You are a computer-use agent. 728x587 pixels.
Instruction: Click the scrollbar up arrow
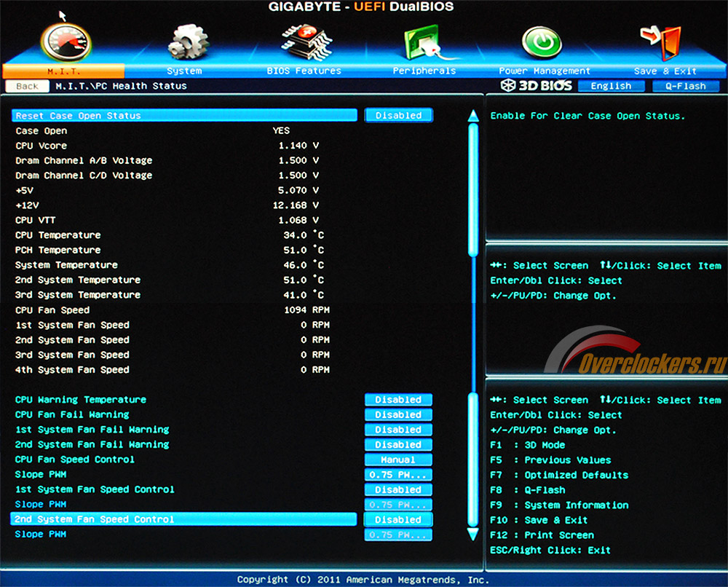pos(473,116)
